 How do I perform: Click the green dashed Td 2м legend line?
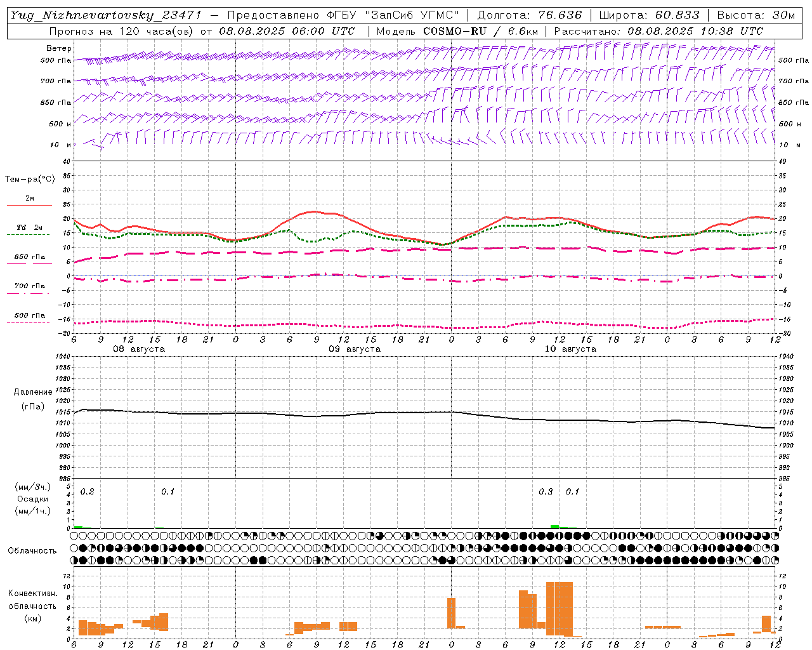point(28,235)
